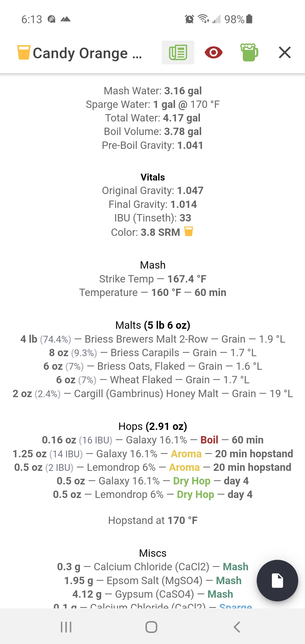This screenshot has height=644, width=305.
Task: Open Android recent apps button
Action: pyautogui.click(x=66, y=627)
